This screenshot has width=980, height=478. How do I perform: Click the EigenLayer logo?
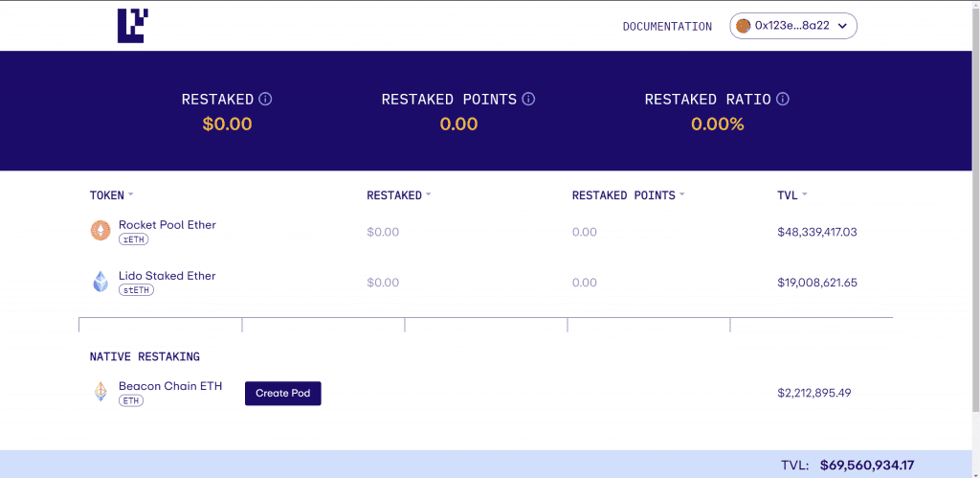click(x=132, y=26)
